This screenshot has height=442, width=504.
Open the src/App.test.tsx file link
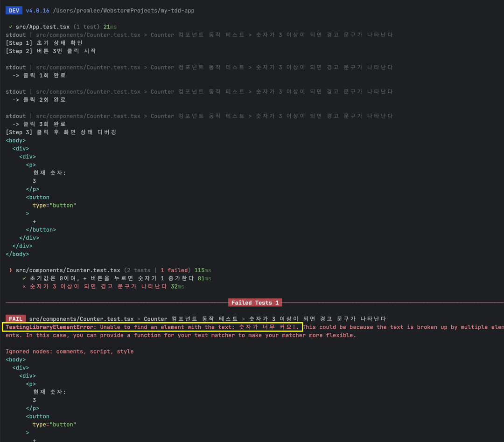point(43,27)
